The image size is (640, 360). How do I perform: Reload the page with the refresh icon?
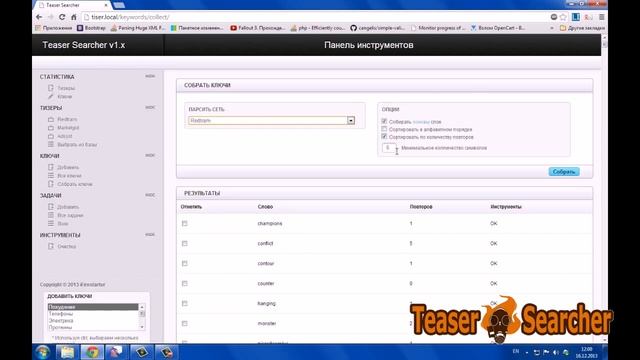point(62,17)
